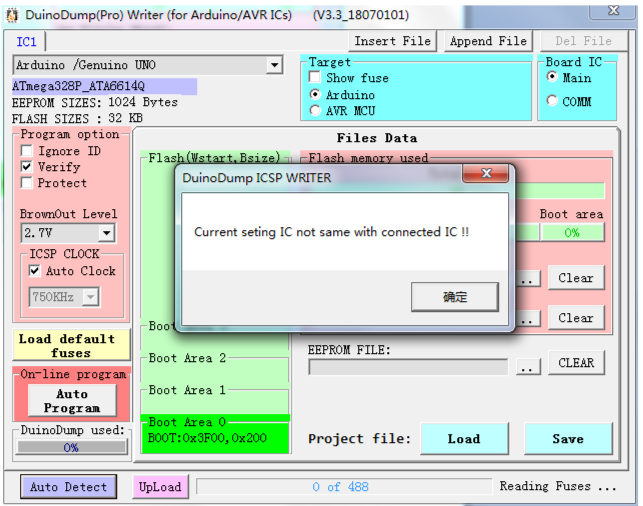Click the DuinoDump app icon in title bar

[11, 15]
